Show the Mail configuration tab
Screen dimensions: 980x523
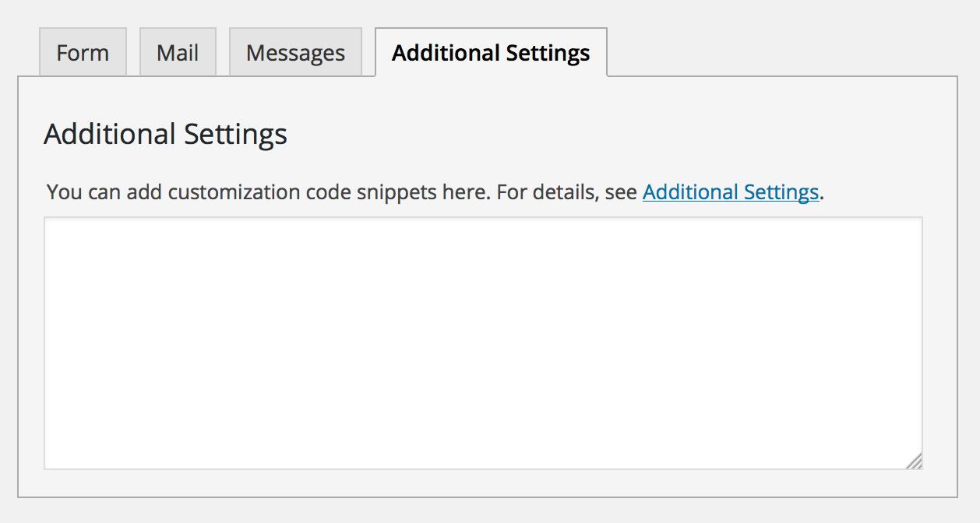[x=178, y=53]
